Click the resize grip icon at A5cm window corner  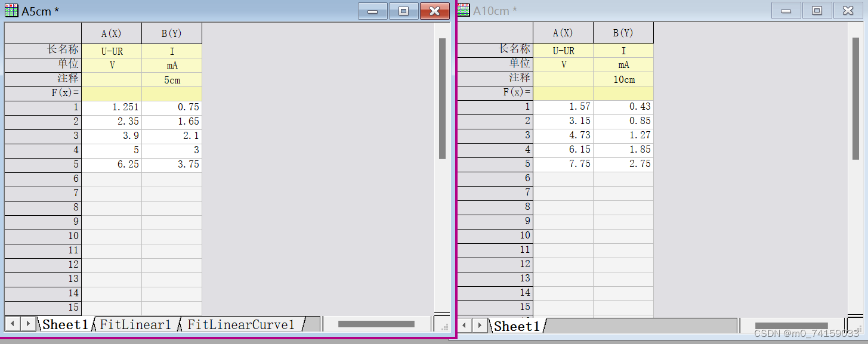coord(444,327)
